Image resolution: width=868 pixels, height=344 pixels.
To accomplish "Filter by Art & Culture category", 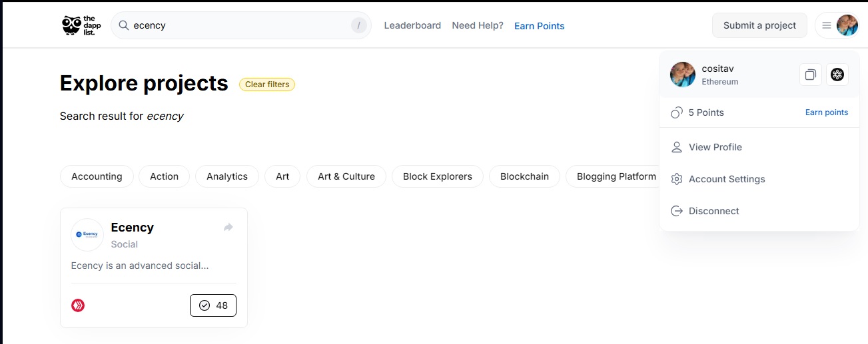I will pos(346,176).
